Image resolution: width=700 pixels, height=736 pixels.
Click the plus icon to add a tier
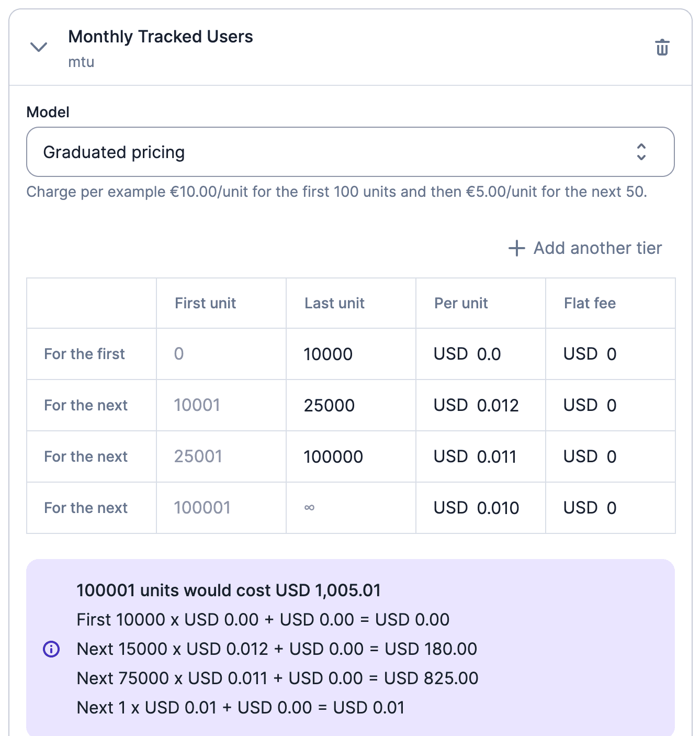click(x=516, y=248)
